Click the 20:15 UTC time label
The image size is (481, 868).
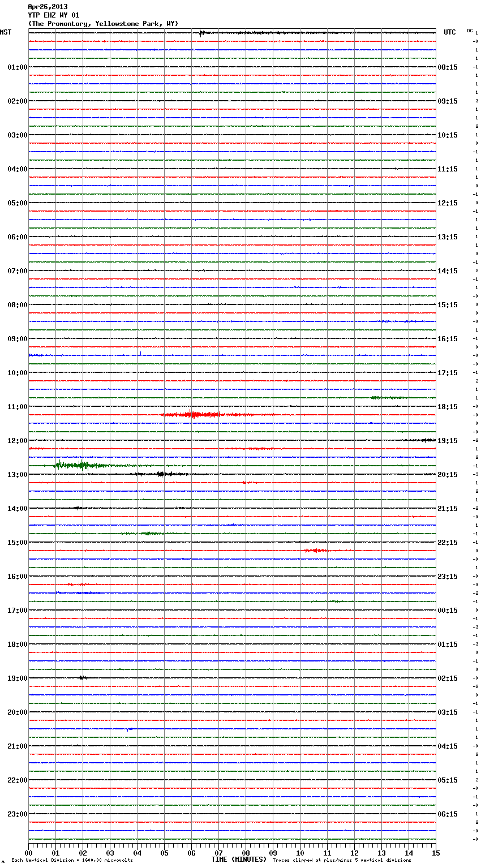click(x=448, y=475)
